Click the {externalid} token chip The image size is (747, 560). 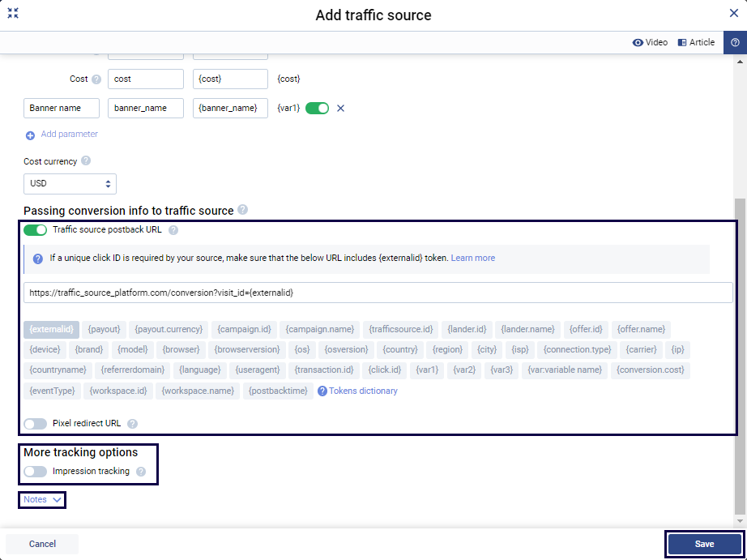(50, 329)
